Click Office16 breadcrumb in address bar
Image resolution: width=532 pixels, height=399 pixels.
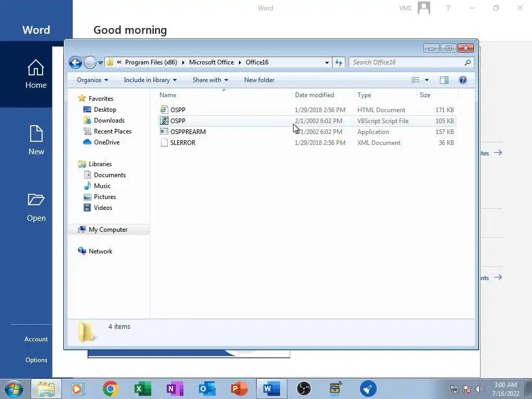coord(257,62)
